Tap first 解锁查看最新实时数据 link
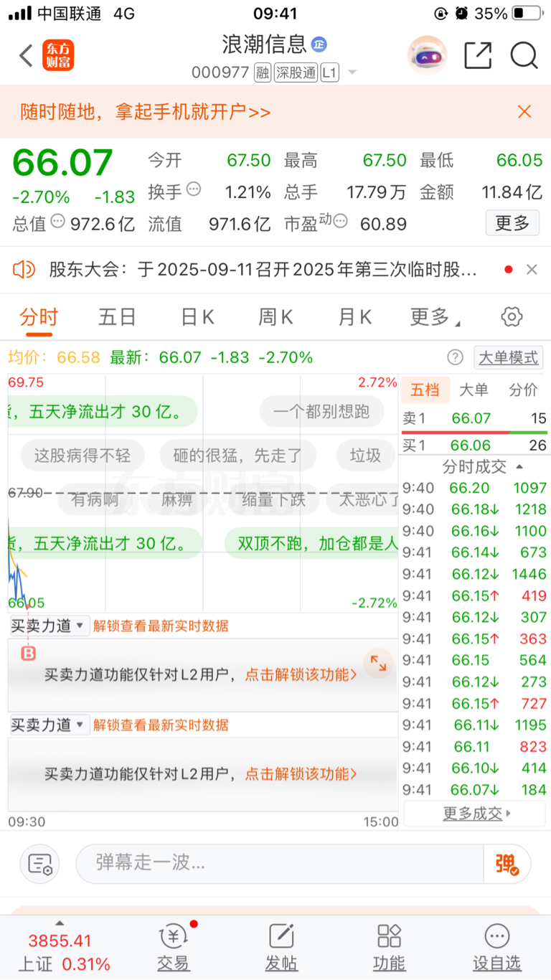Image resolution: width=551 pixels, height=980 pixels. click(161, 626)
